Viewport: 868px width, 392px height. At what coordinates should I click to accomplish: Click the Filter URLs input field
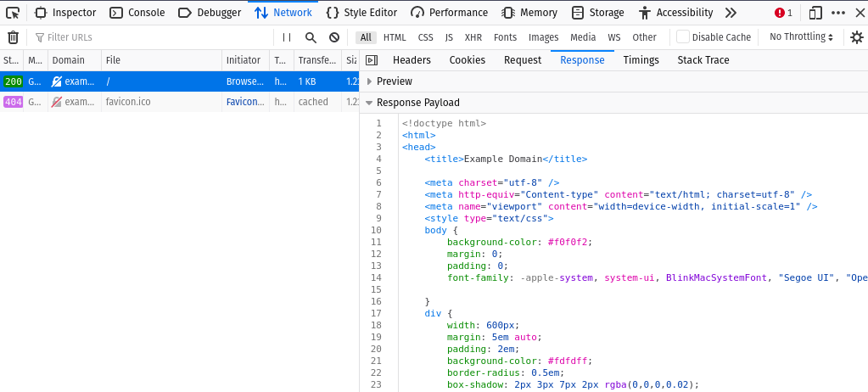point(153,37)
